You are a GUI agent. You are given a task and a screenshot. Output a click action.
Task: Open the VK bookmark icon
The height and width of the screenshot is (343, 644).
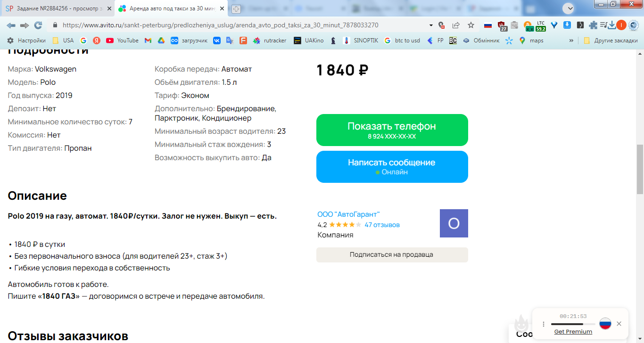click(x=217, y=41)
